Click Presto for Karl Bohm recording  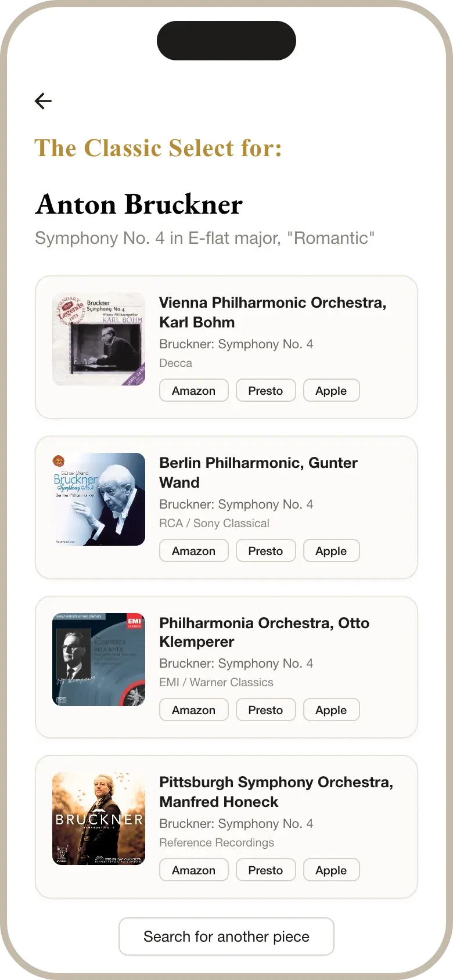[265, 391]
